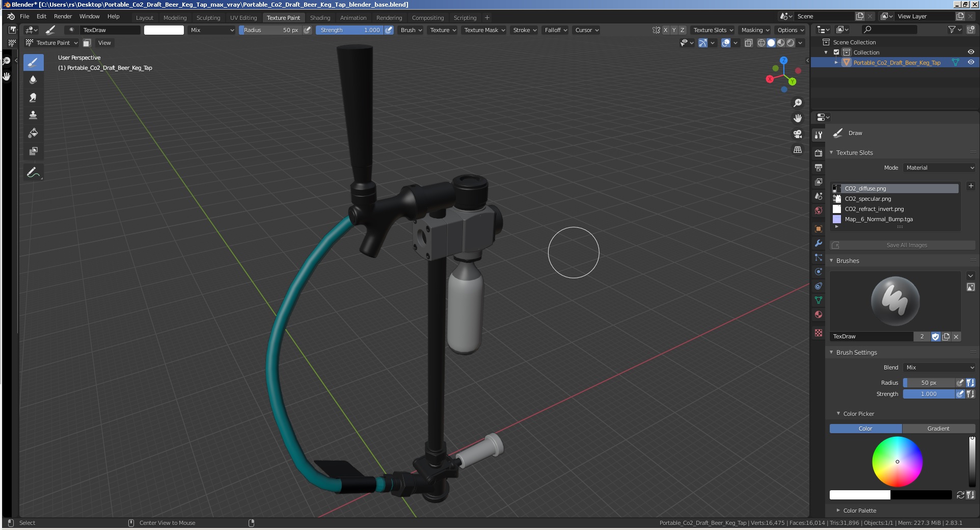980x530 pixels.
Task: Open the File menu
Action: pyautogui.click(x=24, y=16)
